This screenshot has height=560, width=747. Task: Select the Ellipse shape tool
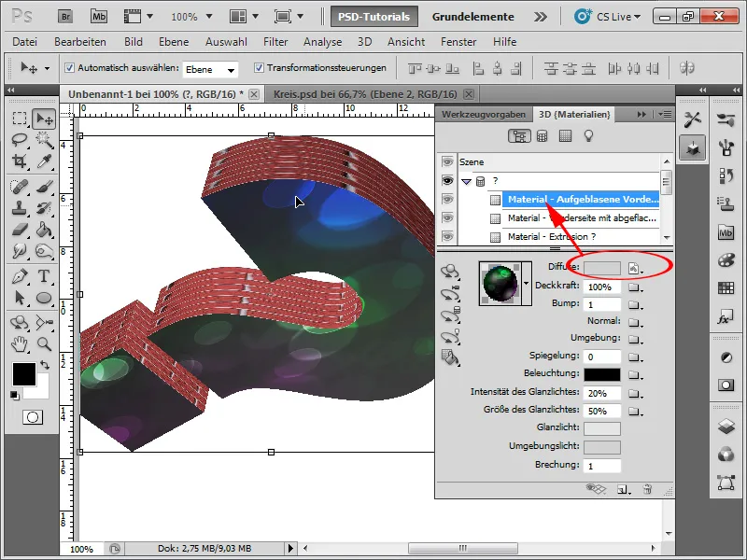(44, 298)
